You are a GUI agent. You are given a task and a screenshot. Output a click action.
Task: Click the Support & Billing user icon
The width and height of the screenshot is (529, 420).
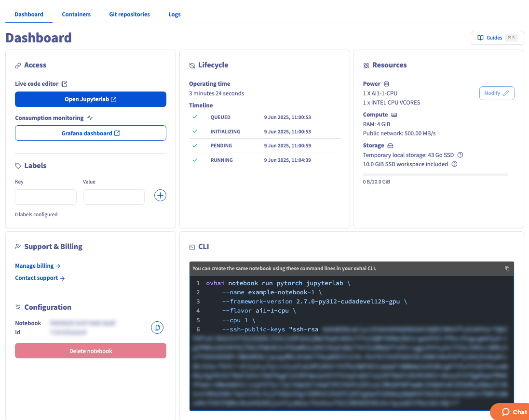pos(18,247)
